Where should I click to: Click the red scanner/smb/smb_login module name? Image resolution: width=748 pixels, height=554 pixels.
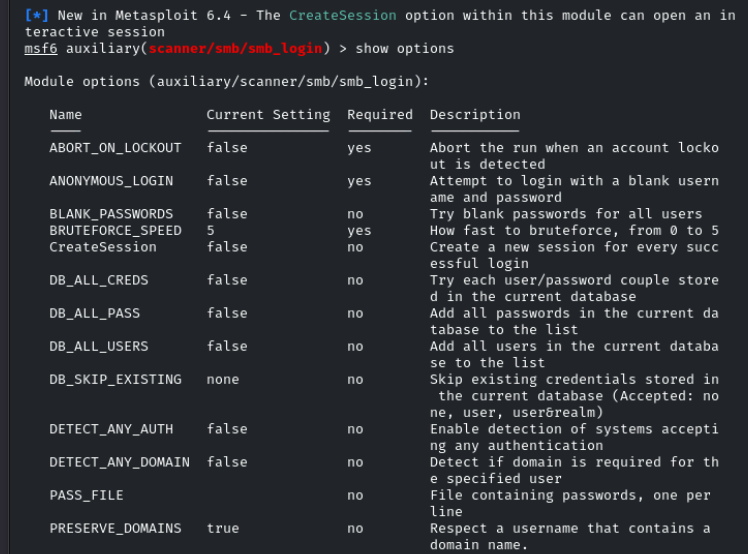[x=235, y=49]
